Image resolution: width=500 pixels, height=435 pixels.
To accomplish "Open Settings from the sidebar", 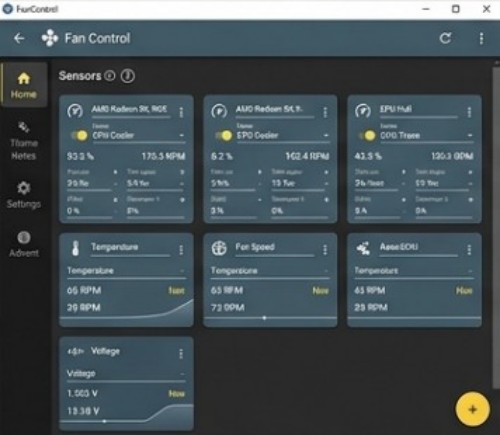I will 23,195.
